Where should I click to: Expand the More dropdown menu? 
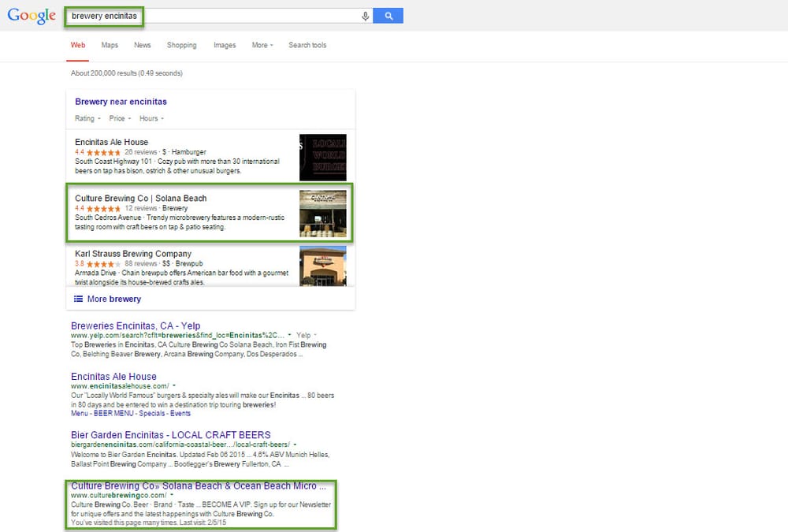click(262, 45)
